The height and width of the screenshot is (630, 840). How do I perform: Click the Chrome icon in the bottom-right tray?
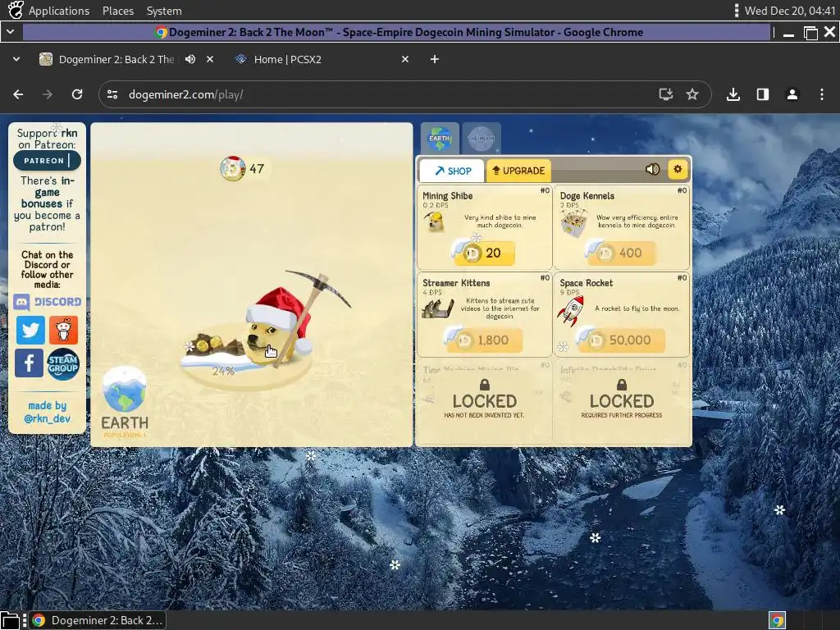(x=777, y=620)
